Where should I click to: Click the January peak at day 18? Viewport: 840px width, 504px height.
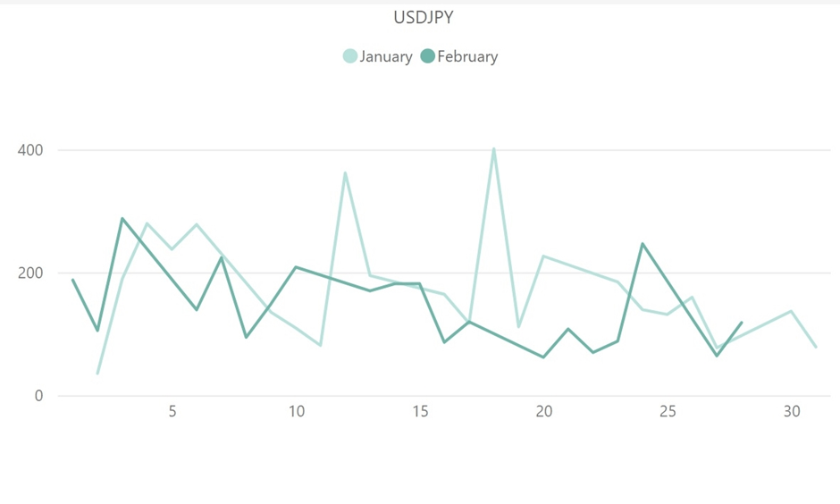(494, 149)
